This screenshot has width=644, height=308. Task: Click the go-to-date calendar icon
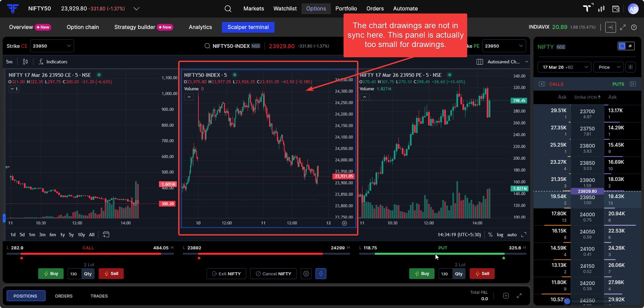[106, 235]
